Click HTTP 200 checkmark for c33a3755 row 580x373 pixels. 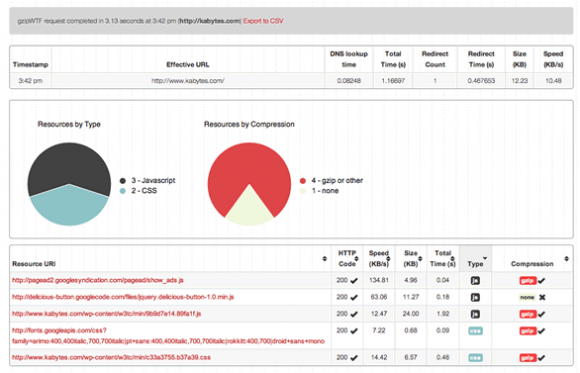354,357
